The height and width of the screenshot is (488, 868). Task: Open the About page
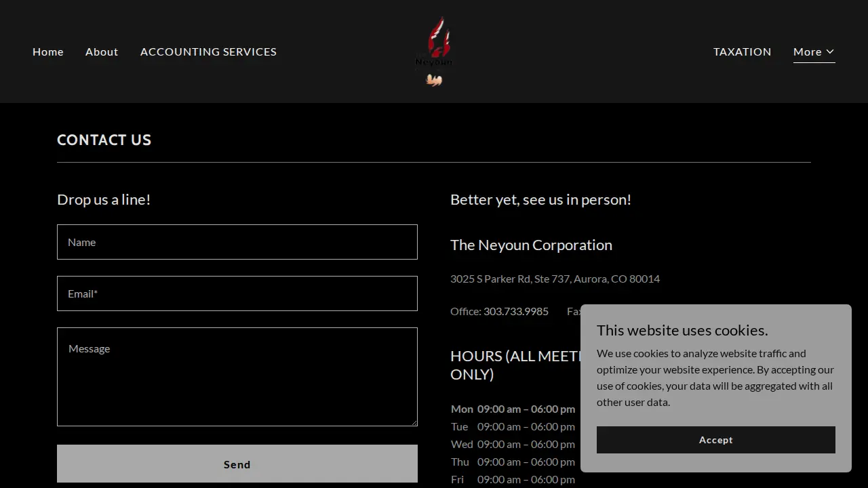(102, 52)
